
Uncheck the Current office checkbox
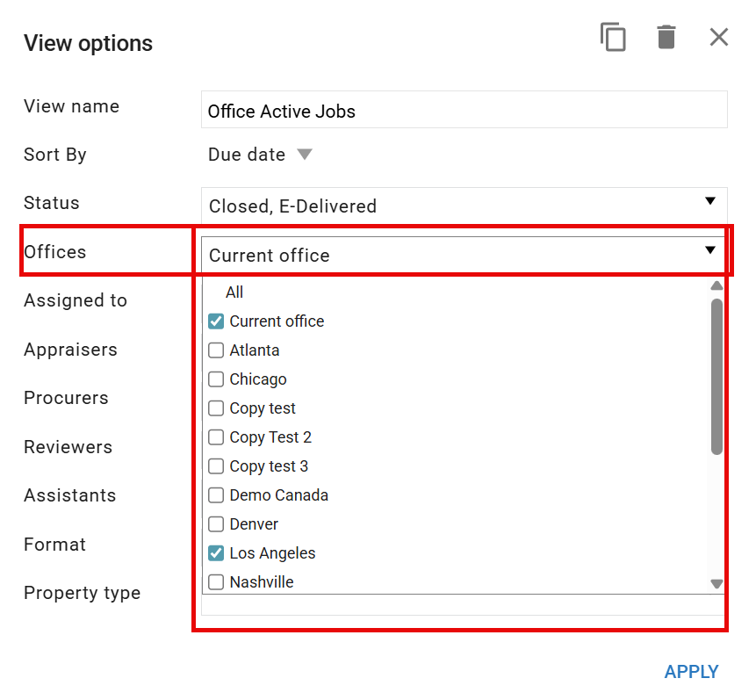216,321
